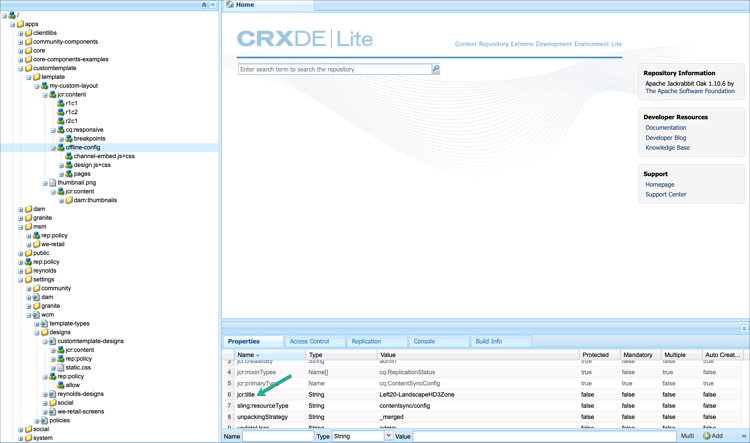Open the Support Homepage link
Viewport: 750px width, 443px height.
coord(660,185)
